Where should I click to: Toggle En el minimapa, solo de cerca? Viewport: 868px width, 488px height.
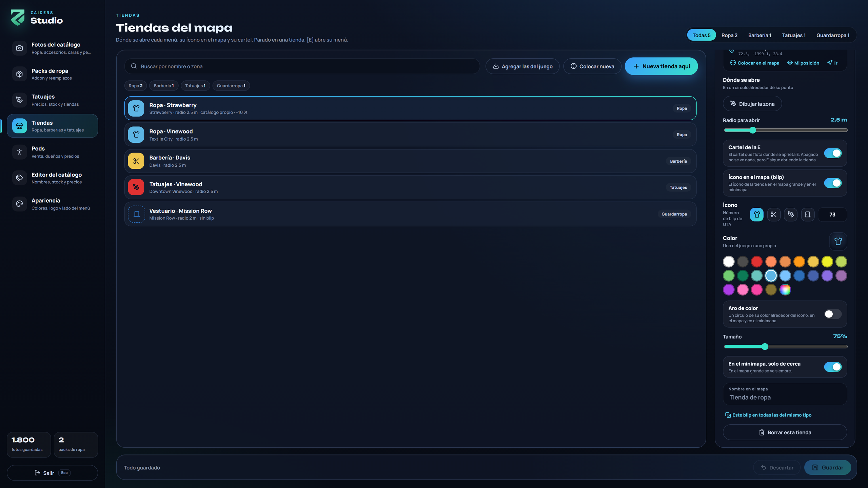pos(833,367)
